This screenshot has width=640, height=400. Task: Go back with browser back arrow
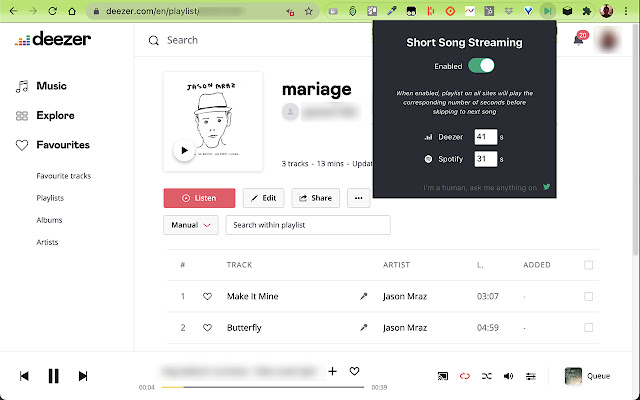[13, 11]
